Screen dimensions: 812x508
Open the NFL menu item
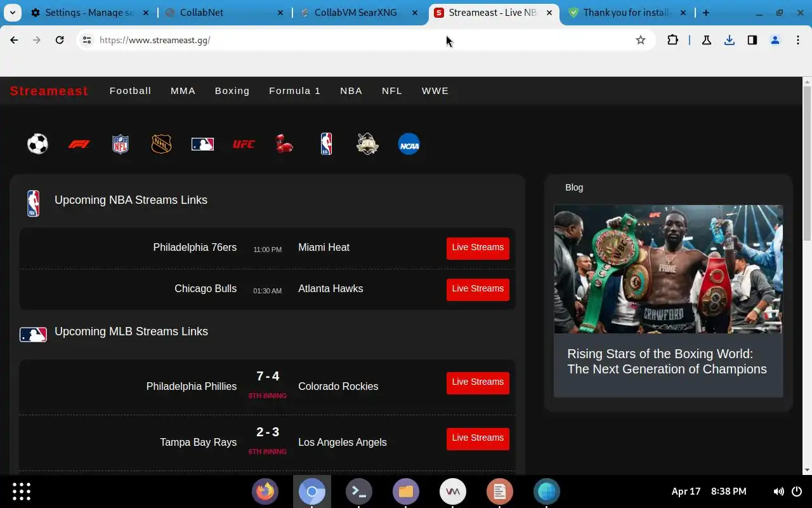click(x=392, y=91)
